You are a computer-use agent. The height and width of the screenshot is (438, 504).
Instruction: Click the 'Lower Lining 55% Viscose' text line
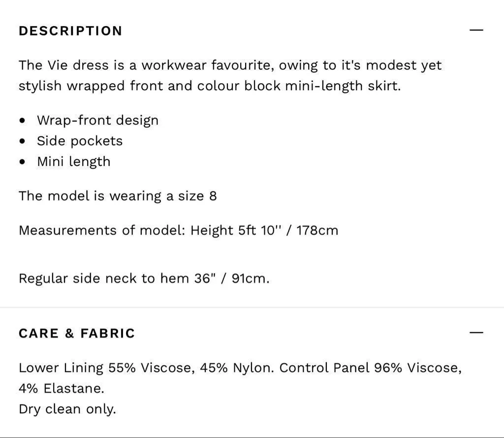coord(240,368)
